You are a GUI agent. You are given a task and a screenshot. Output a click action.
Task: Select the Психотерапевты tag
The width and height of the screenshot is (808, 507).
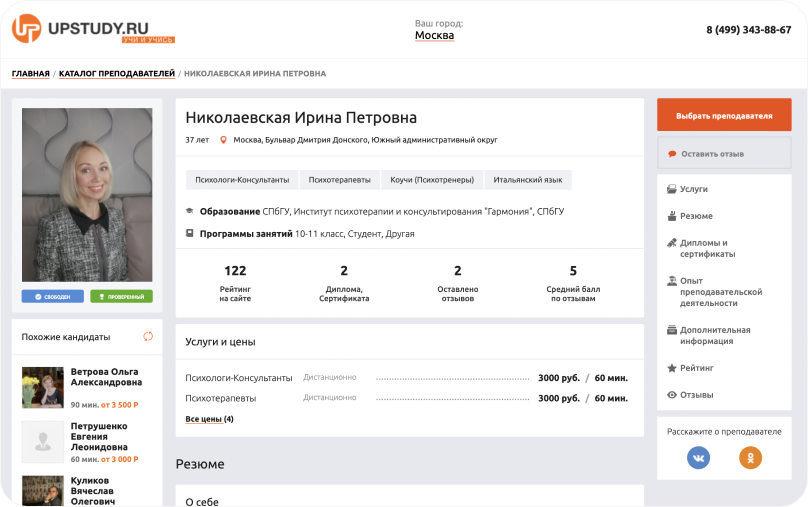[x=340, y=180]
